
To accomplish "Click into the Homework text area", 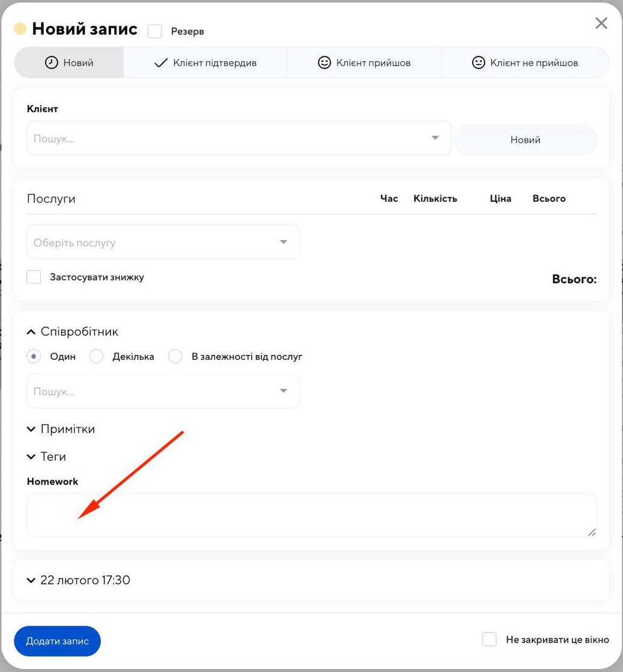I will (311, 515).
